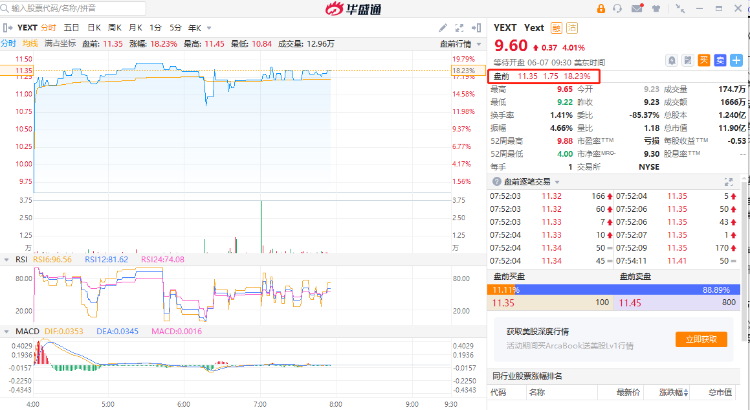Click the 07:54:11 trade row at 11.41
Viewport: 750px width, 410px height.
click(x=676, y=261)
